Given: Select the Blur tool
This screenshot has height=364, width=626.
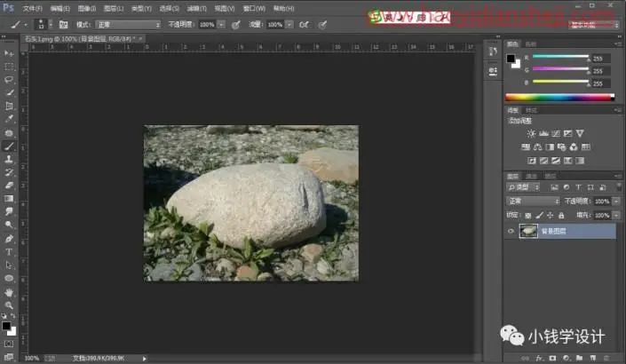Looking at the screenshot, I should click(9, 211).
